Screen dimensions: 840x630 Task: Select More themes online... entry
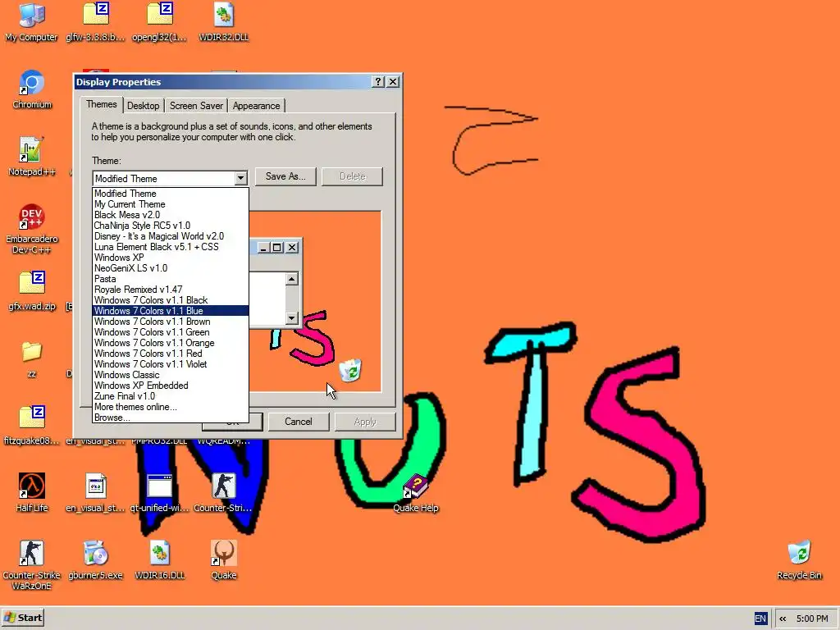[171, 407]
